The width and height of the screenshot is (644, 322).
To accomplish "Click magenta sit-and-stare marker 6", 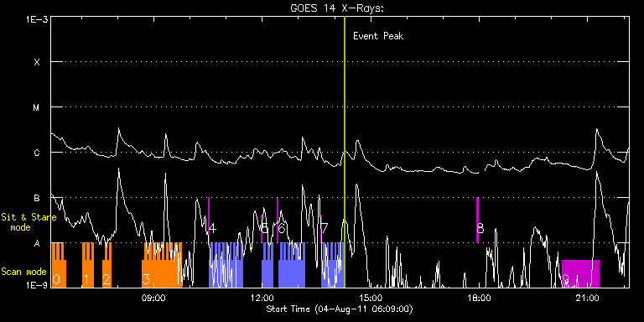I will [x=278, y=221].
